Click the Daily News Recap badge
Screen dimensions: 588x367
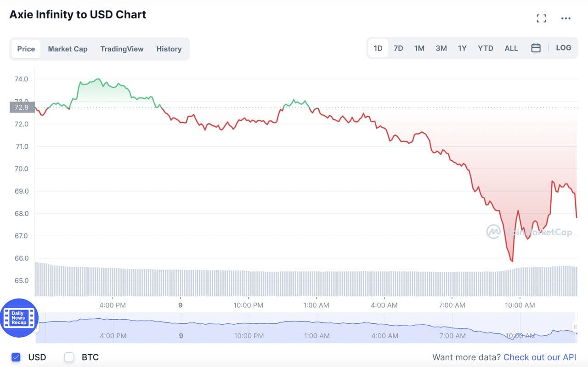coord(19,318)
